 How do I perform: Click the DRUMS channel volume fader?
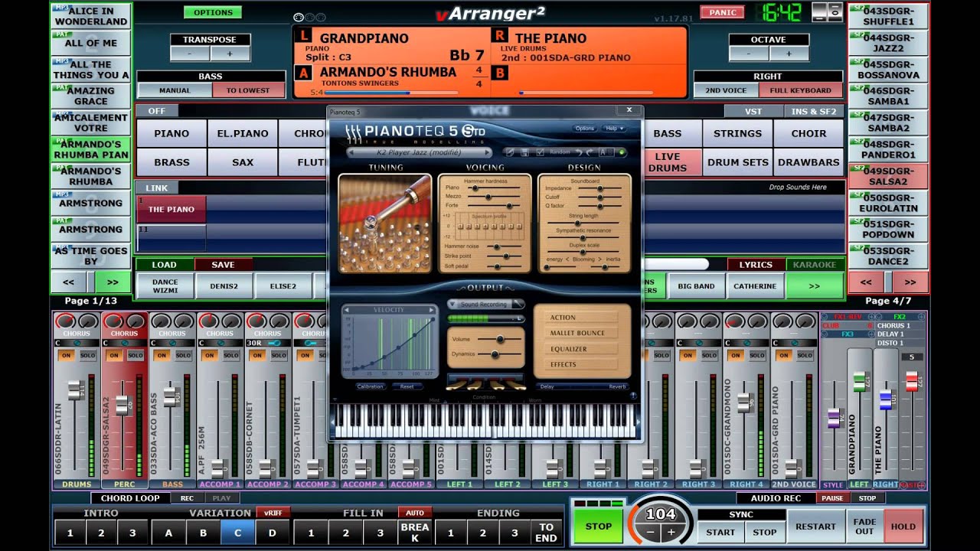(75, 390)
